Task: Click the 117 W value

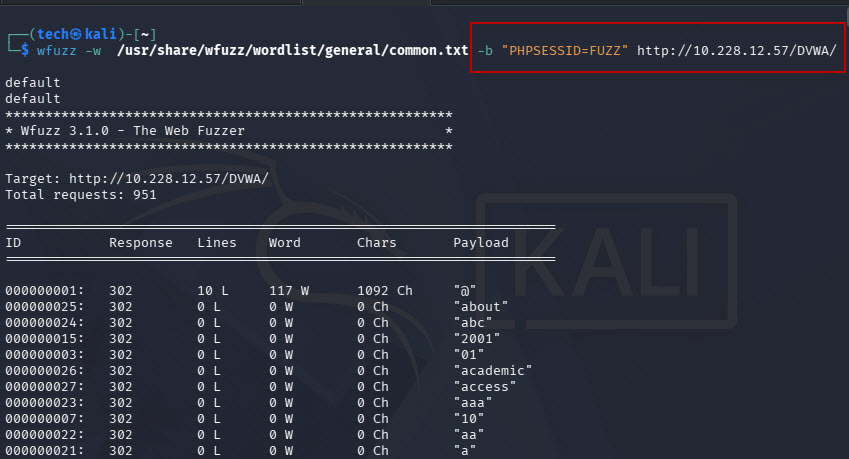Action: tap(289, 291)
